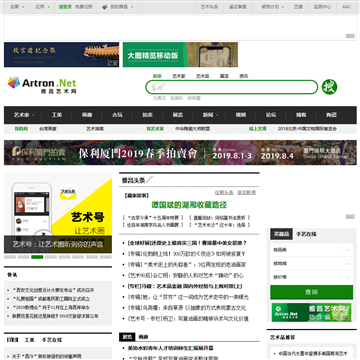360x360 pixels.
Task: Open the 保利厦门2019春季拍卖会 banner
Action: click(x=180, y=153)
